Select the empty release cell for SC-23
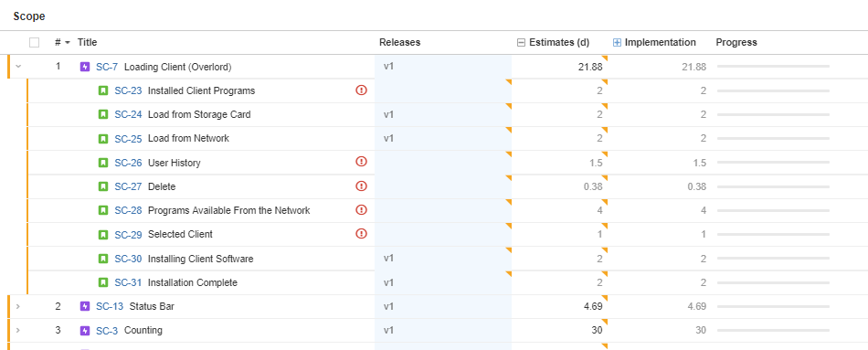The height and width of the screenshot is (350, 868). coord(443,90)
